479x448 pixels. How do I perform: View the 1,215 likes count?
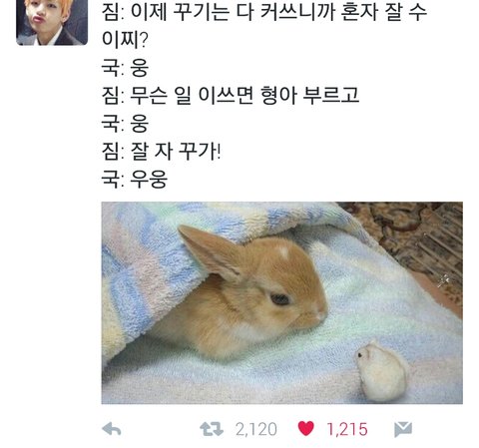(x=347, y=429)
